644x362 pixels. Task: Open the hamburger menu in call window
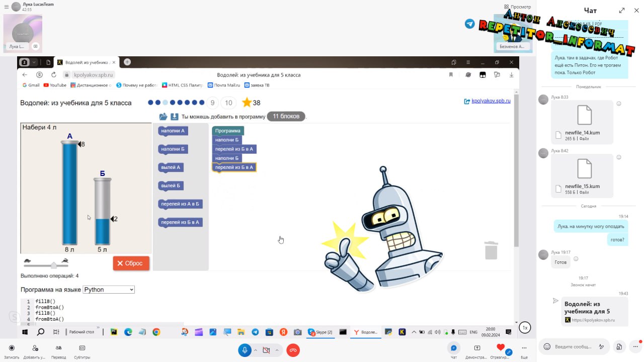[x=7, y=7]
